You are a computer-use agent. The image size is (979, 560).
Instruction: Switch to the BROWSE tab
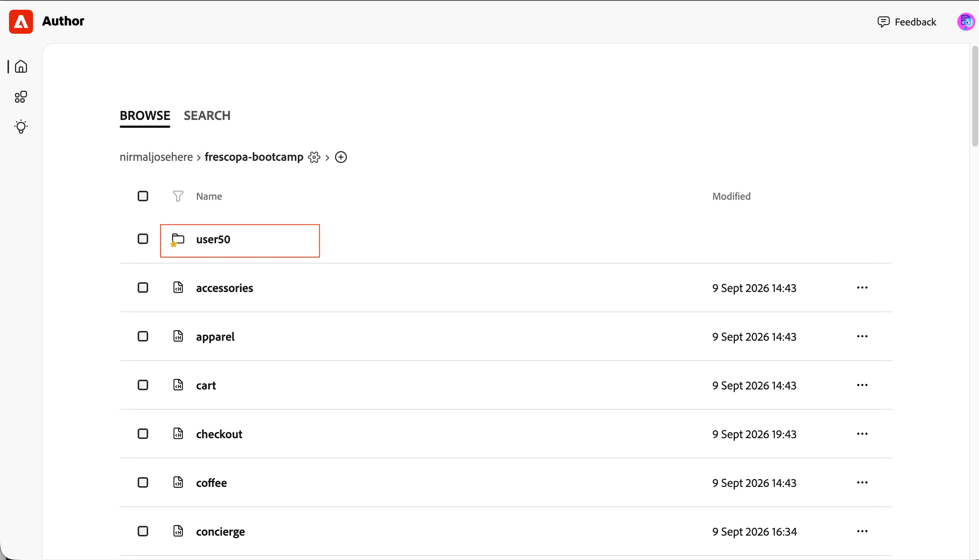click(145, 115)
